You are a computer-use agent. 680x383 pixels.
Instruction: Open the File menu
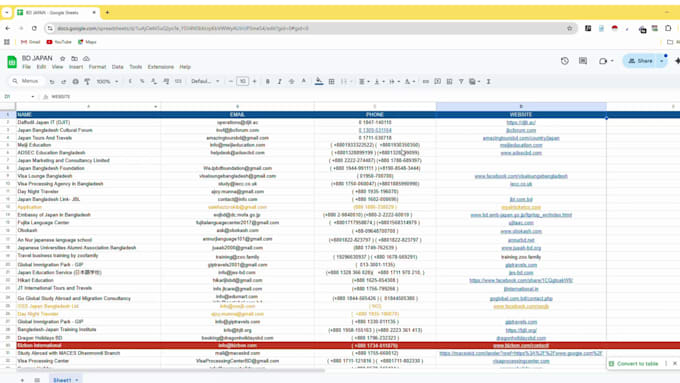(x=26, y=67)
